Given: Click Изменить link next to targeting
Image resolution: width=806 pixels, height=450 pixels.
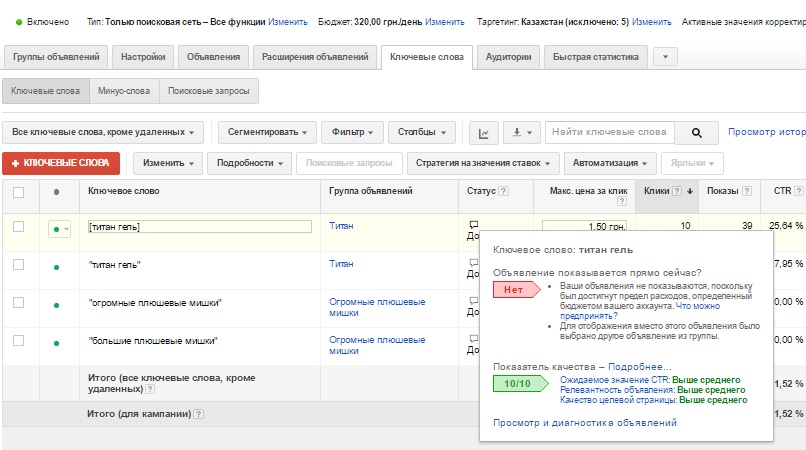Looking at the screenshot, I should 652,22.
